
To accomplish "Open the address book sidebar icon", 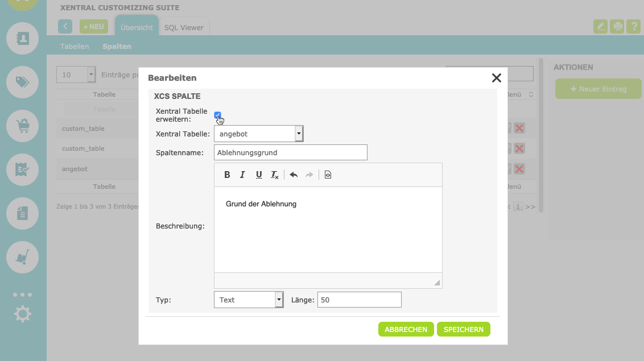I will tap(22, 38).
